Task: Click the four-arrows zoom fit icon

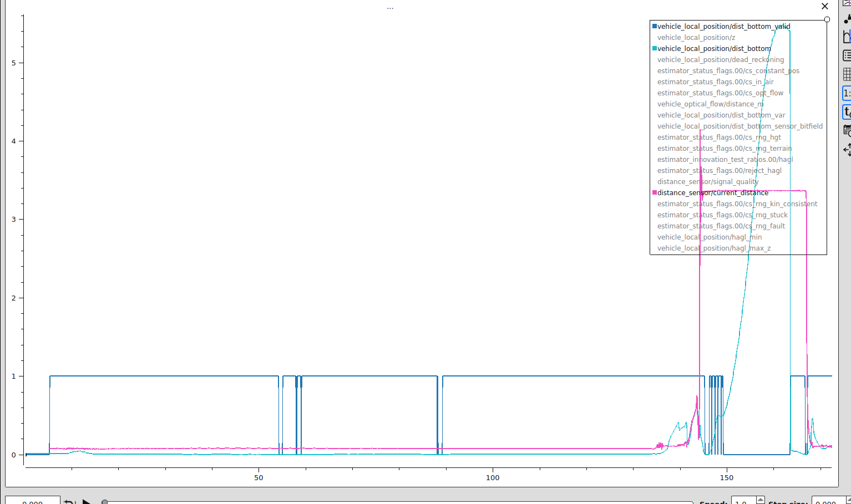Action: (847, 150)
